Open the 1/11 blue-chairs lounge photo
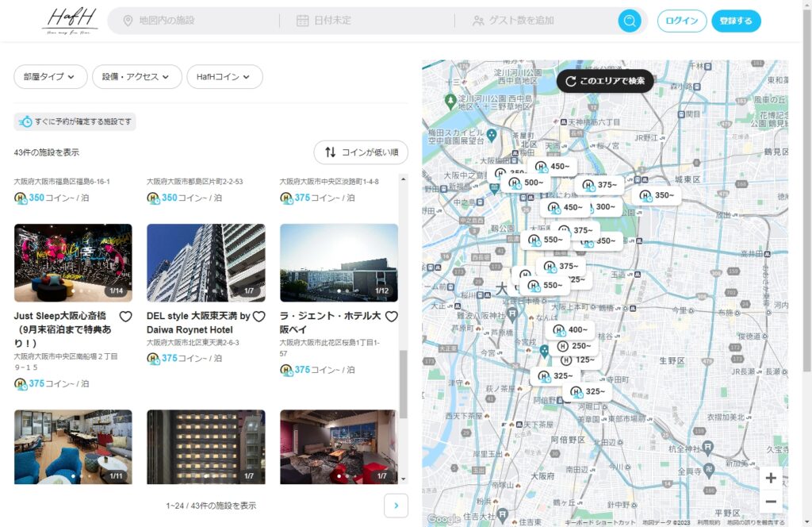Viewport: 812px width, 527px height. tap(73, 447)
